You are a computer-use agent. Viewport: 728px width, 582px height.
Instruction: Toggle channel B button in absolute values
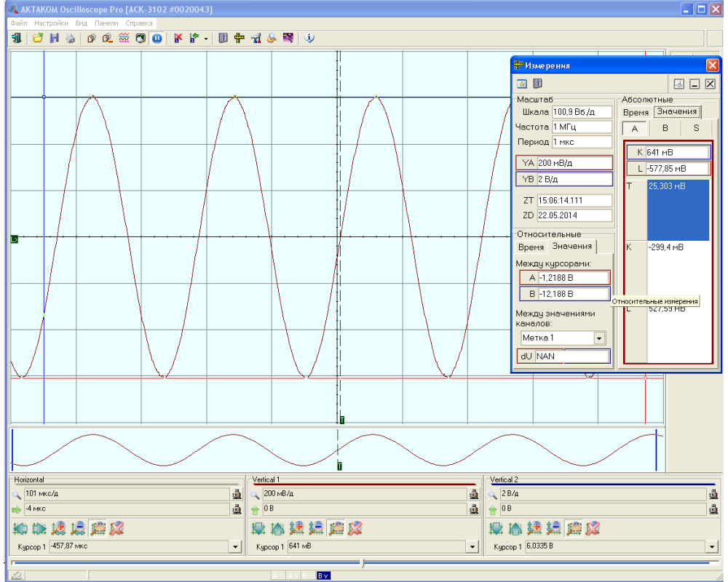pyautogui.click(x=665, y=129)
